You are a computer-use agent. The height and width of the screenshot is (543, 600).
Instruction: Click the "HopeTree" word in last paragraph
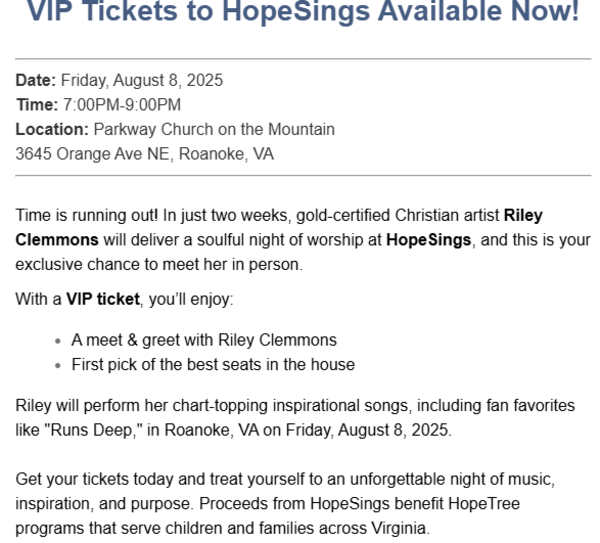pyautogui.click(x=484, y=504)
